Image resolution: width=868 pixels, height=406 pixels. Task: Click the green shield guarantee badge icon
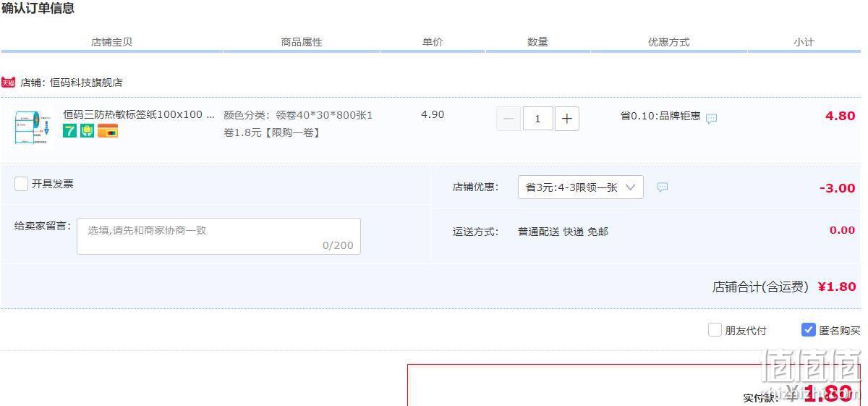88,131
